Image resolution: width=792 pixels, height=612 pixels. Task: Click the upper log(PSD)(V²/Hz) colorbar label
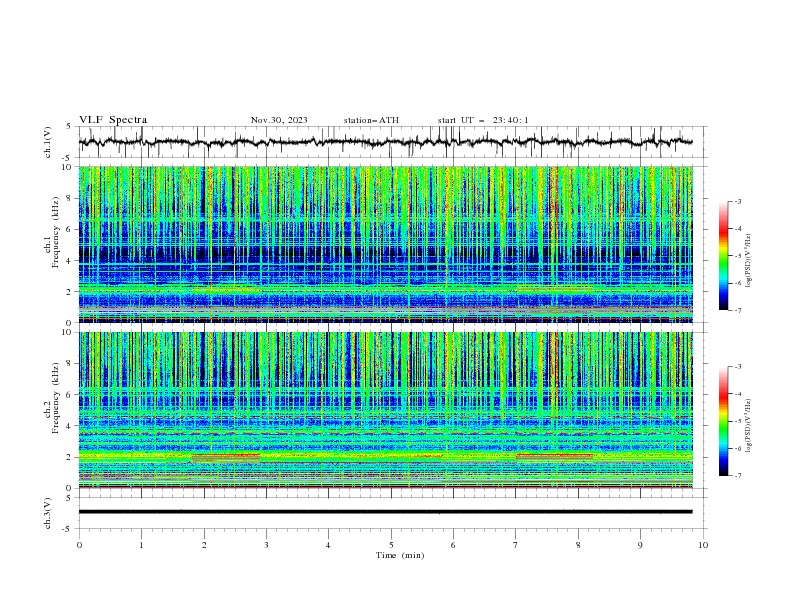[749, 261]
